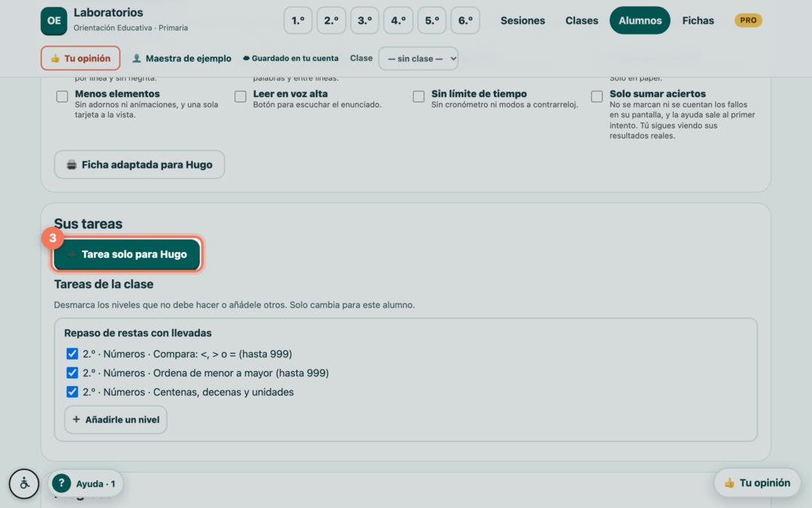Click Tarea solo para Hugo button
Screen dimensions: 812x508
pos(127,254)
